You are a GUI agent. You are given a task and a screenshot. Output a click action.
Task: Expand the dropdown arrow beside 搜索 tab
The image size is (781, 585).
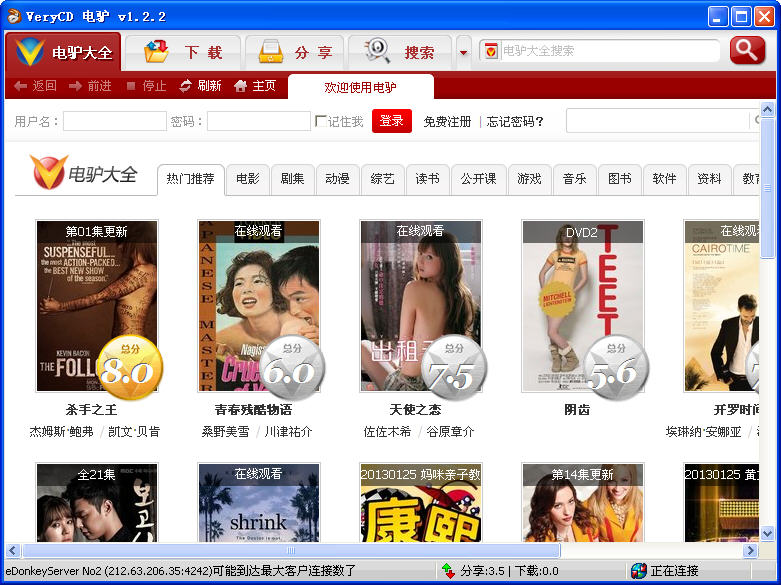[463, 53]
